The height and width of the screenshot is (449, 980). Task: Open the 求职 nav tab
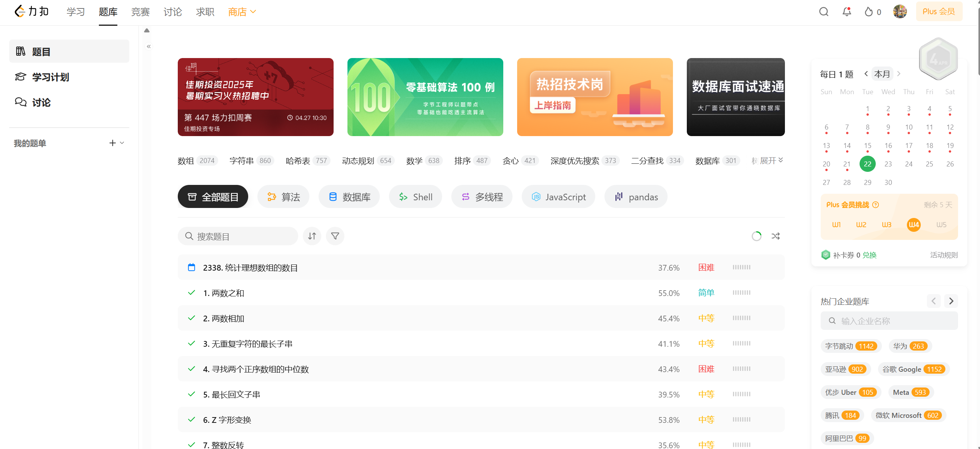(x=205, y=12)
